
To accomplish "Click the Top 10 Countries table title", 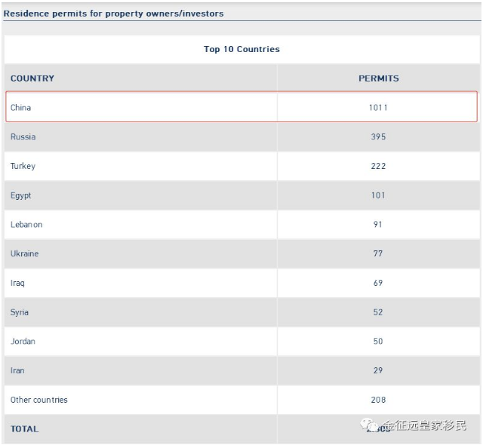I will 241,49.
